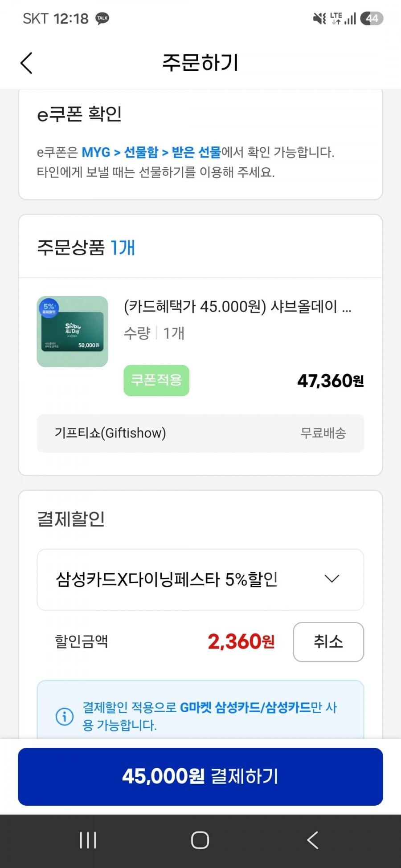The width and height of the screenshot is (401, 868).
Task: Tap the muted sound icon in status bar
Action: (x=319, y=19)
